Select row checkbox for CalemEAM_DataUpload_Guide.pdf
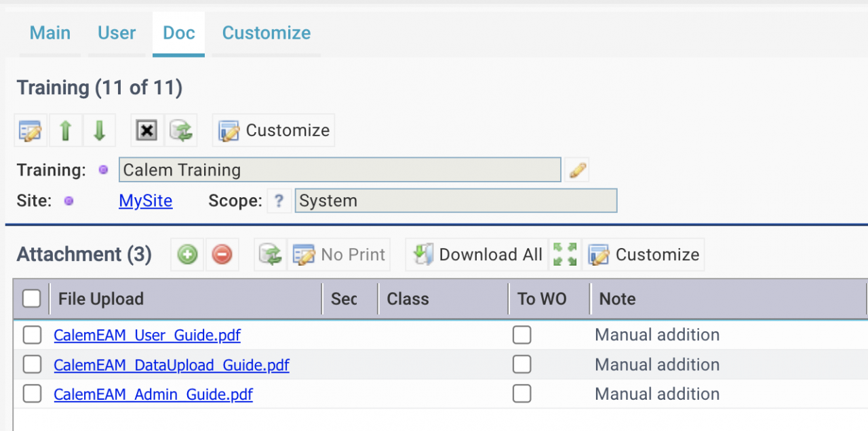The image size is (868, 431). [x=32, y=365]
